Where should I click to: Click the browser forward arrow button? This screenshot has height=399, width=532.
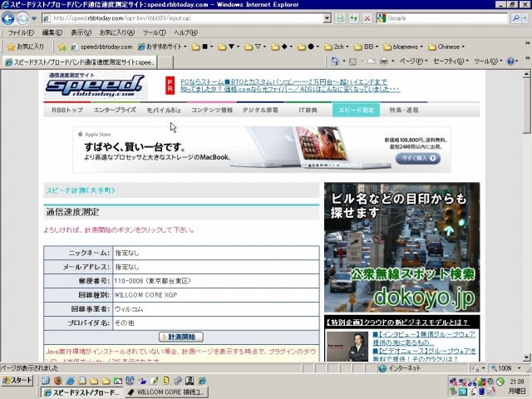[22, 18]
